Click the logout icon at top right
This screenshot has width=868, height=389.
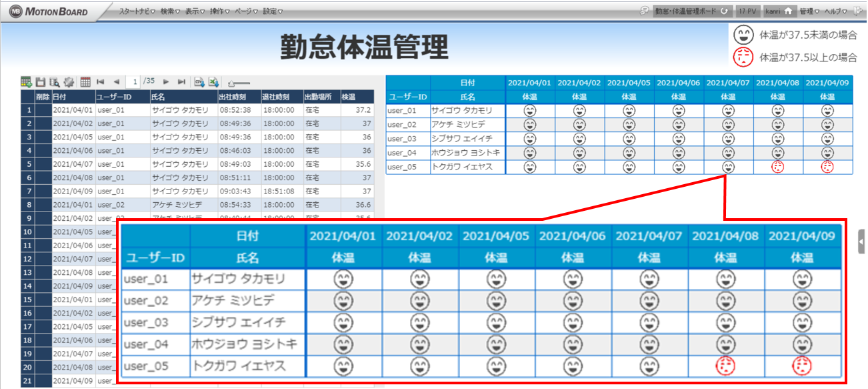pos(858,11)
